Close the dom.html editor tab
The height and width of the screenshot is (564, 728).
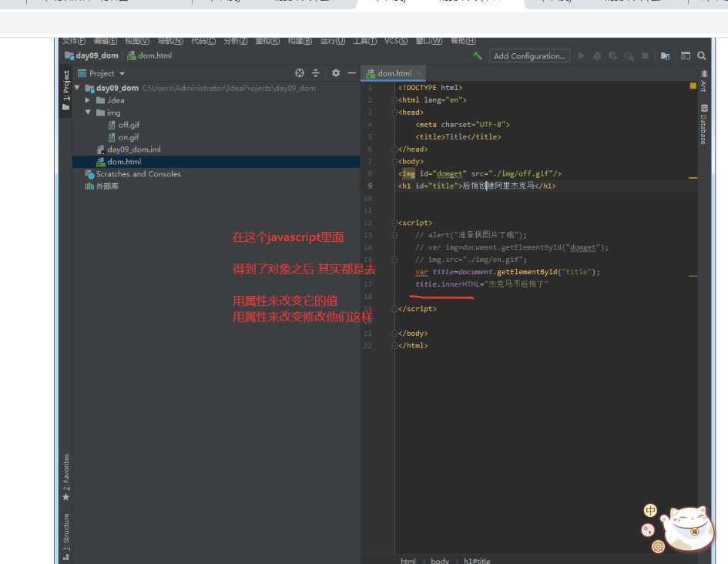tap(418, 73)
